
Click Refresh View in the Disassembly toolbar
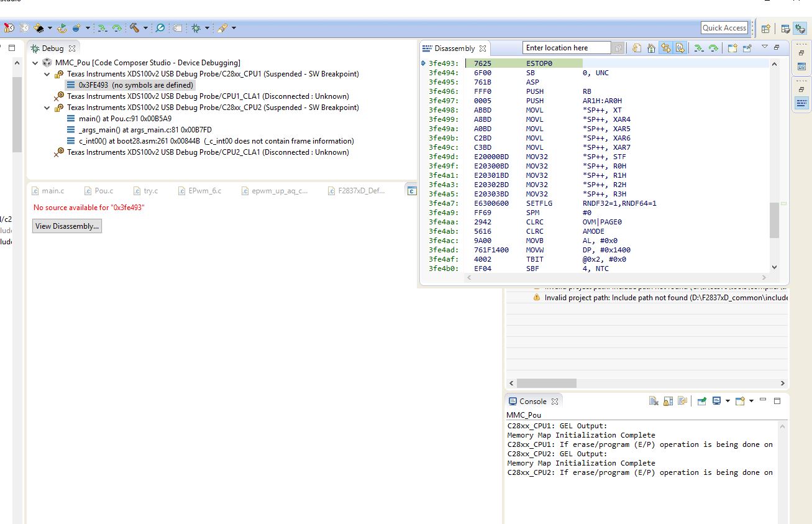pyautogui.click(x=637, y=48)
